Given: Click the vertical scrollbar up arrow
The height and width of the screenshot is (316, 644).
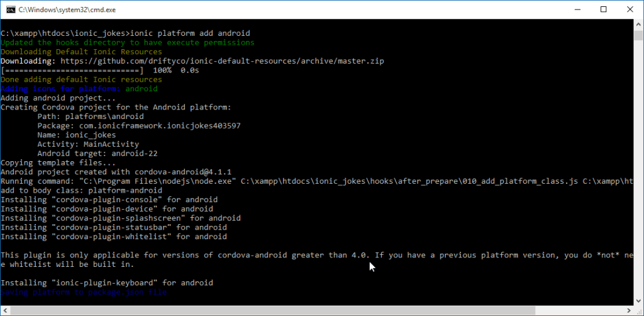Looking at the screenshot, I should (x=638, y=23).
